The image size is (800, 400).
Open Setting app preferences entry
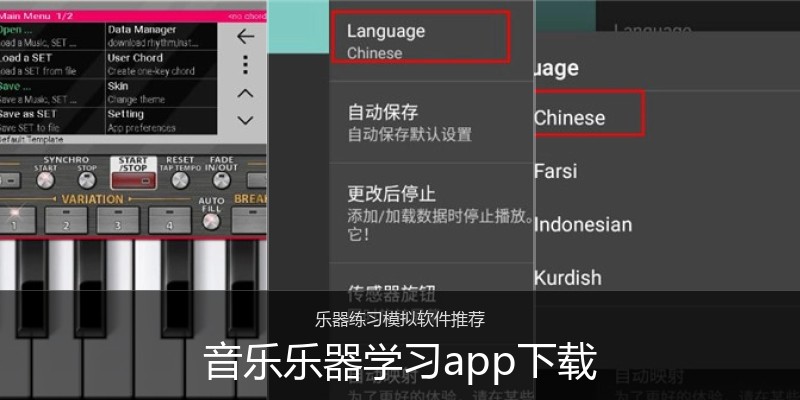coord(161,120)
